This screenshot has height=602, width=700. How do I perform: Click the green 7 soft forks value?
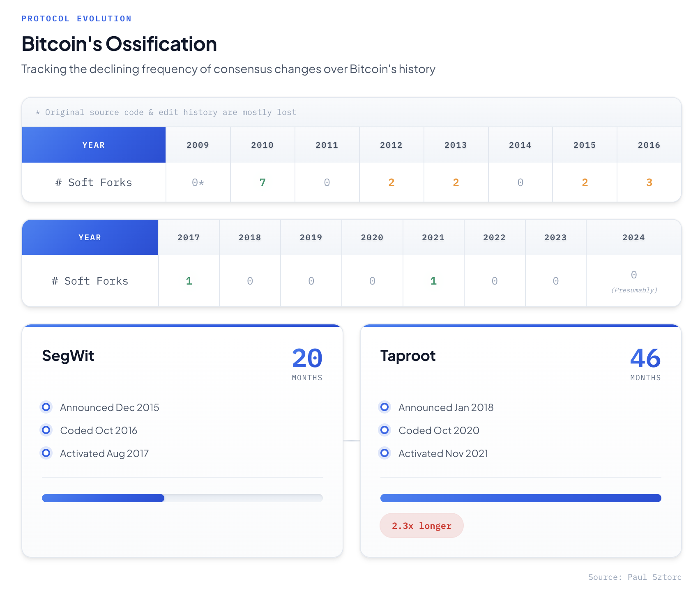tap(262, 182)
